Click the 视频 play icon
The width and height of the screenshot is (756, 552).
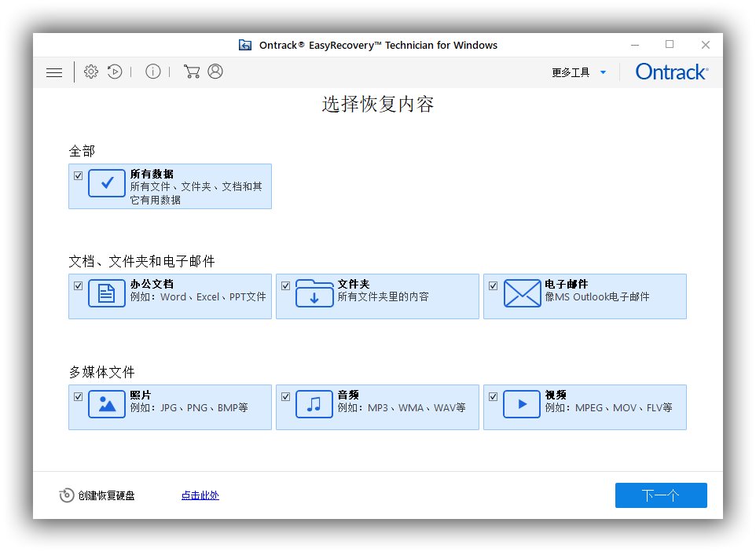522,404
